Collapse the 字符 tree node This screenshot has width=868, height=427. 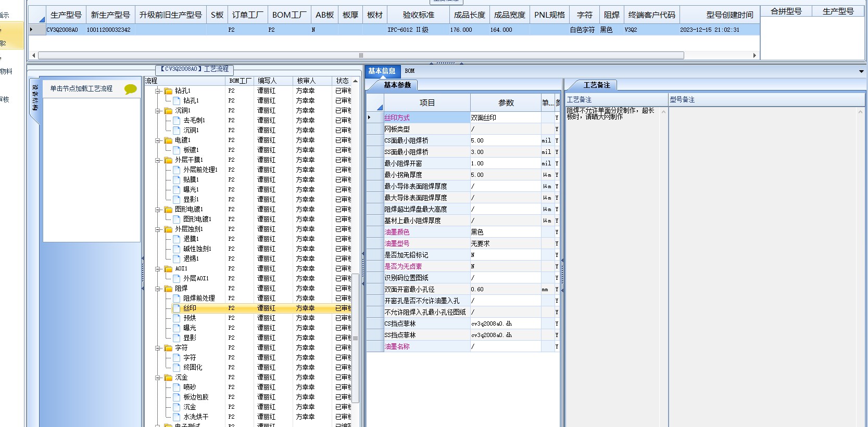(x=158, y=348)
